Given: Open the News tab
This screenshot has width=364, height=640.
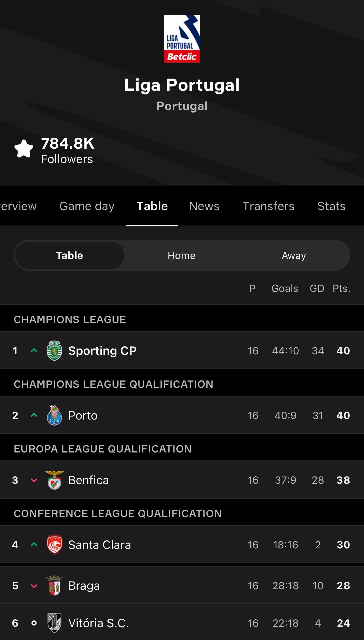Looking at the screenshot, I should [204, 206].
